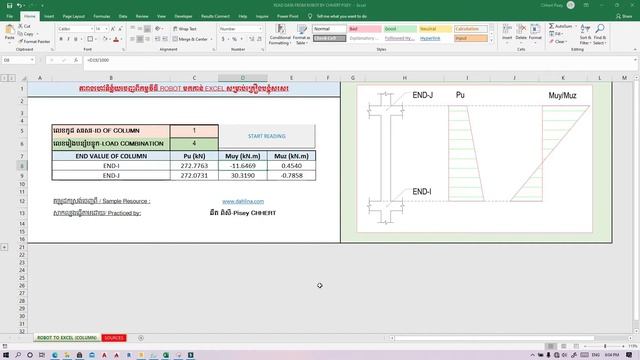
Task: Click Merge & Center
Action: pos(190,39)
